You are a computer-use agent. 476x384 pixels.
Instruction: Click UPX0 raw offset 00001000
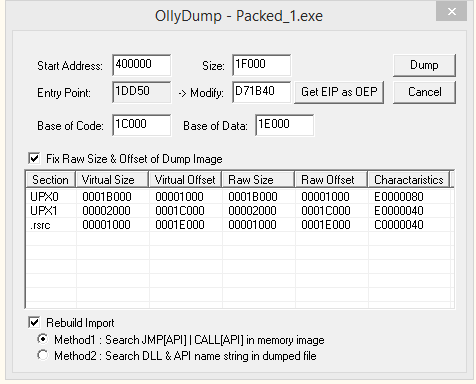click(325, 197)
